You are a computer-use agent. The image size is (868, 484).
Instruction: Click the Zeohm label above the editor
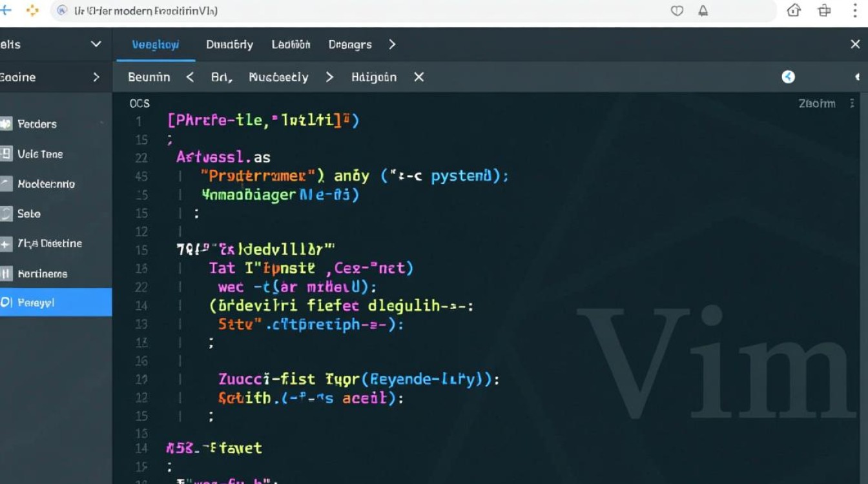click(816, 103)
